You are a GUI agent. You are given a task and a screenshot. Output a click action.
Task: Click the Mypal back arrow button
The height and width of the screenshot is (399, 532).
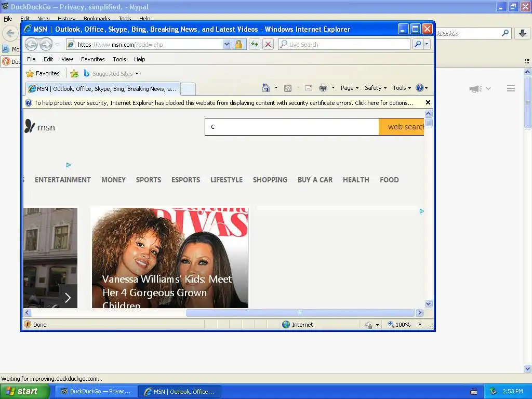point(10,33)
